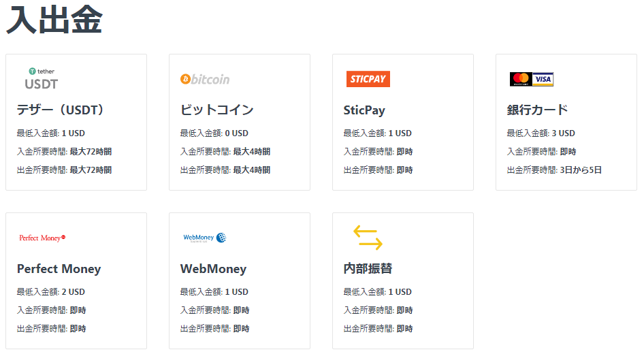Click Perfect Money's 最低入金額: 2 USD line
Screen dimensions: 644x352
[x=51, y=291]
